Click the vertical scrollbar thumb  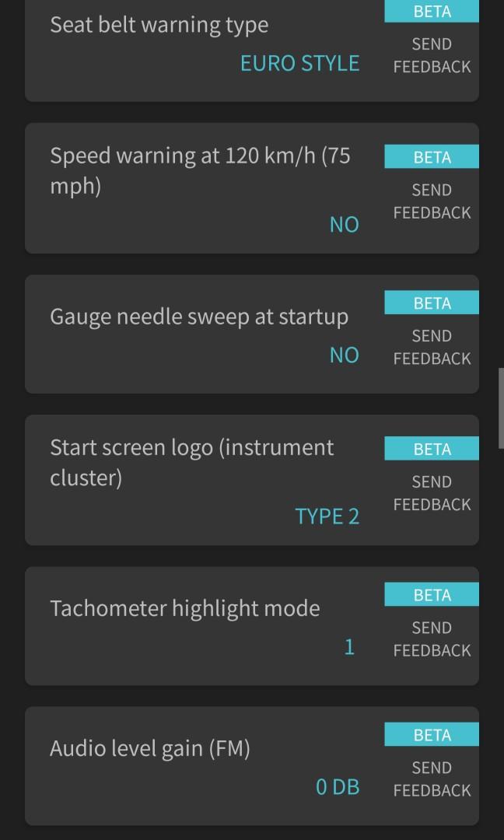pos(501,409)
